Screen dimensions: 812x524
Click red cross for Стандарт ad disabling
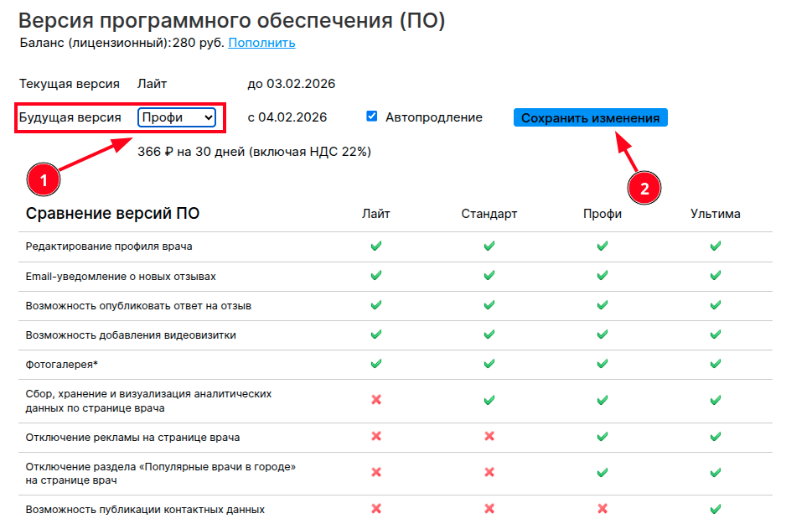(489, 437)
